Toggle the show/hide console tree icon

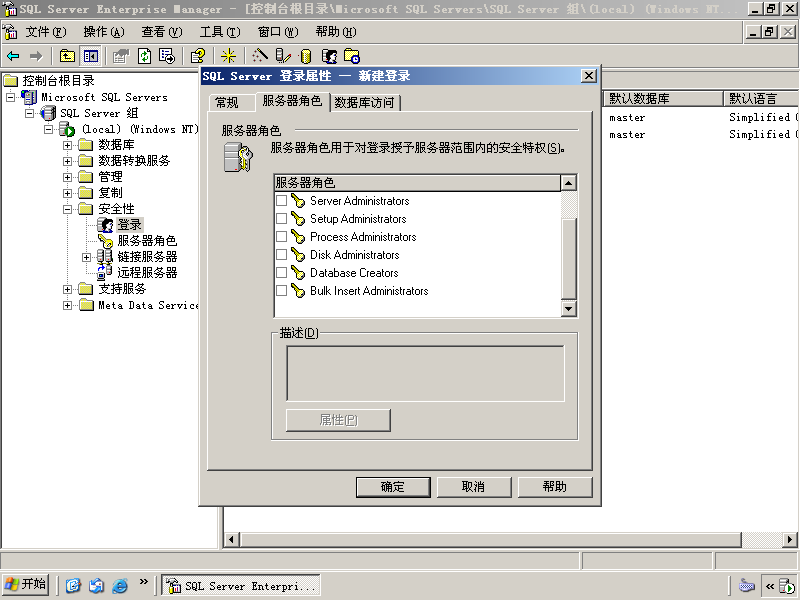91,56
